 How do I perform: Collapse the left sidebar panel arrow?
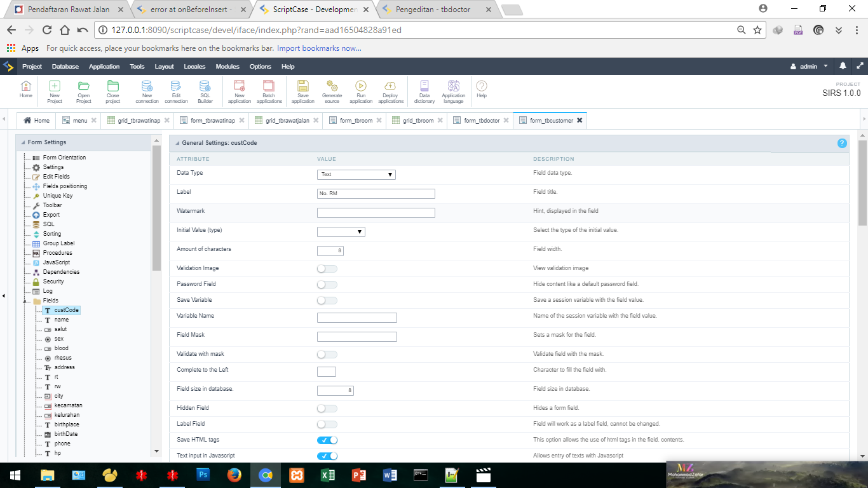[x=4, y=295]
